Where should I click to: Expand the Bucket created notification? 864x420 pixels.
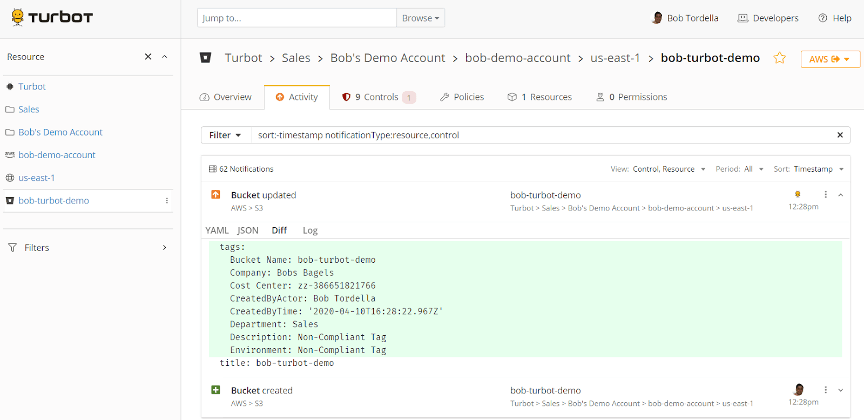[x=841, y=390]
